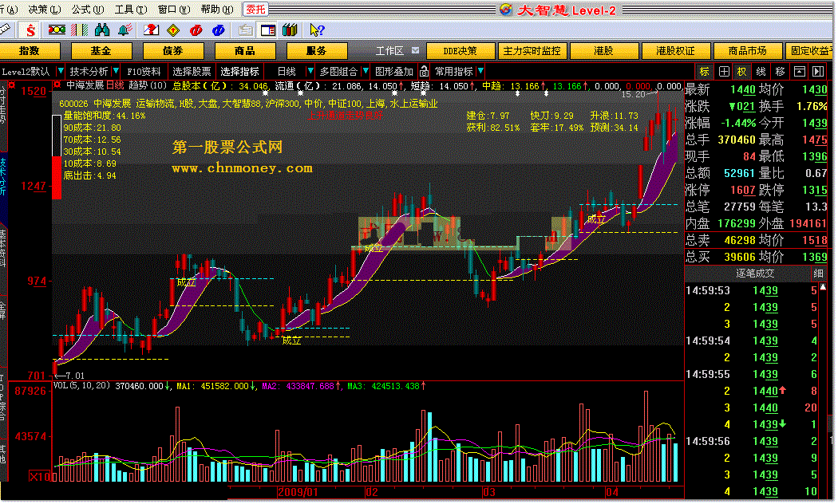
Task: Click the 商品市场 button
Action: pyautogui.click(x=748, y=51)
